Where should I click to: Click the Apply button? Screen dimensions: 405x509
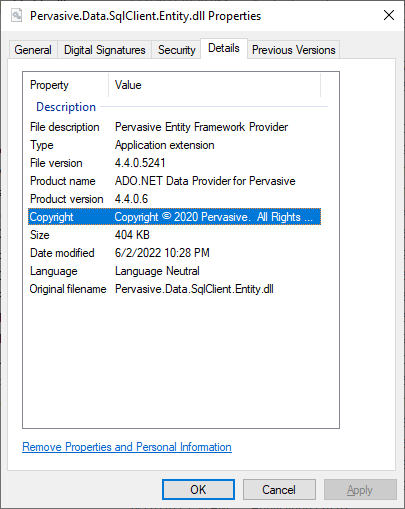tap(360, 490)
